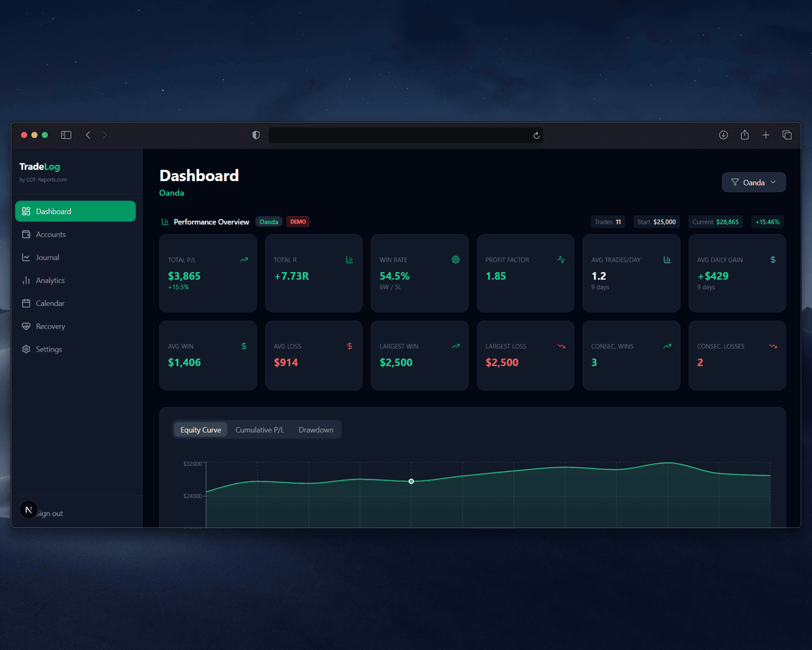Click the Recovery lifebuoy icon
Image resolution: width=812 pixels, height=650 pixels.
coord(26,326)
